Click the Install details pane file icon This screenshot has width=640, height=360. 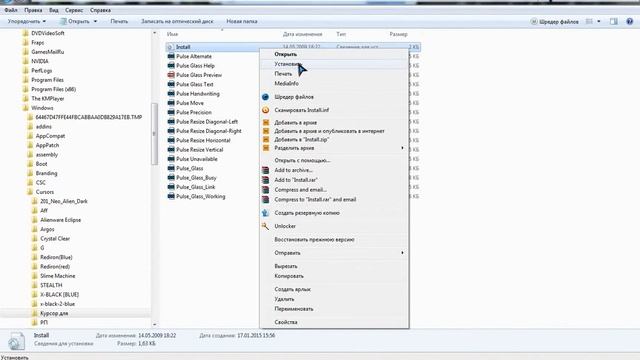tap(16, 341)
